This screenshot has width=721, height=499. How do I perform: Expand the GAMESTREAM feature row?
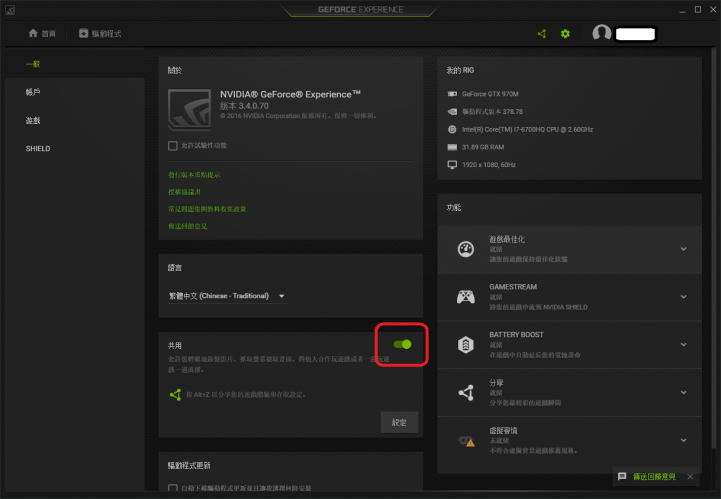[x=684, y=297]
